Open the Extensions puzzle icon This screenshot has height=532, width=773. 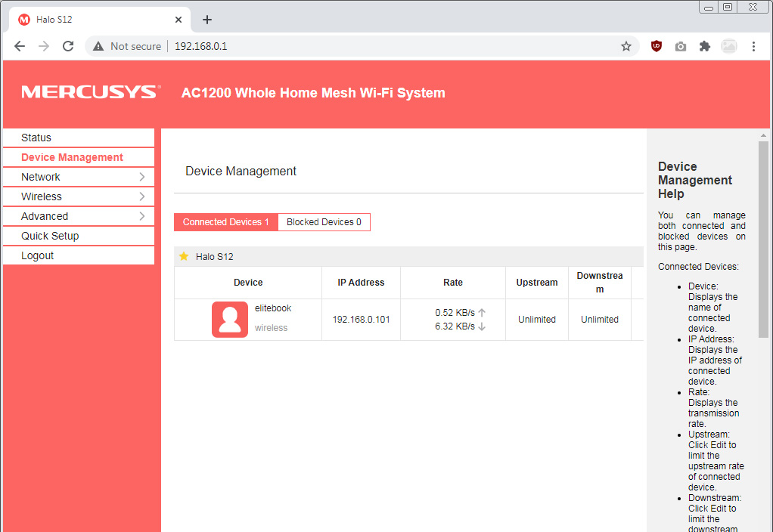point(704,46)
